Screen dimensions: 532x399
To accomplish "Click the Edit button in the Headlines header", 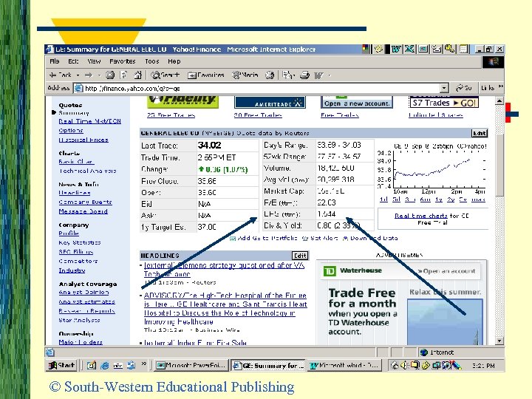I will click(x=300, y=256).
